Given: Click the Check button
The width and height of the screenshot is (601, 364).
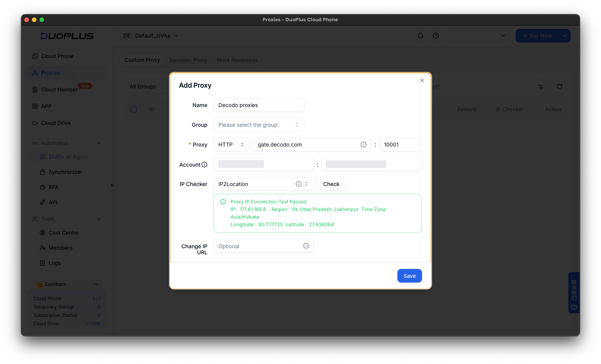Looking at the screenshot, I should (331, 184).
